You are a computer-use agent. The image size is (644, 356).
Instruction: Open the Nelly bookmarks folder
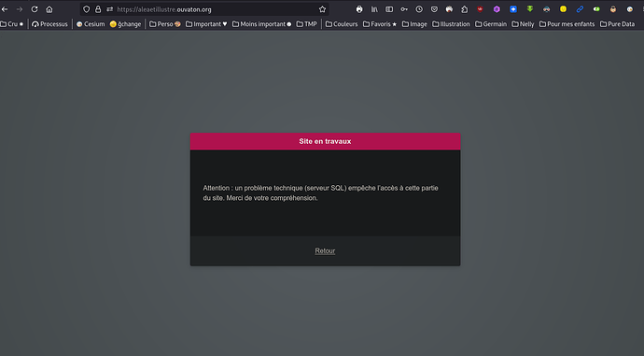(523, 24)
